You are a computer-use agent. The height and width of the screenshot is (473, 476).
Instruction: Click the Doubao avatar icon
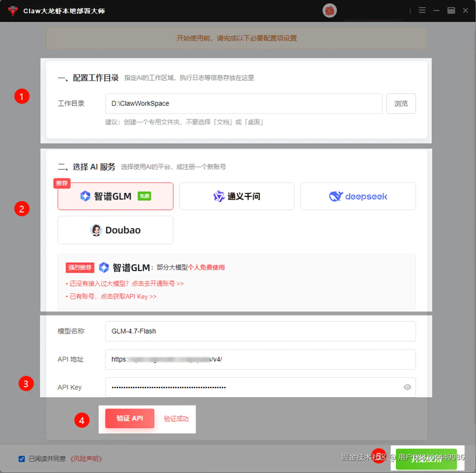(x=96, y=230)
